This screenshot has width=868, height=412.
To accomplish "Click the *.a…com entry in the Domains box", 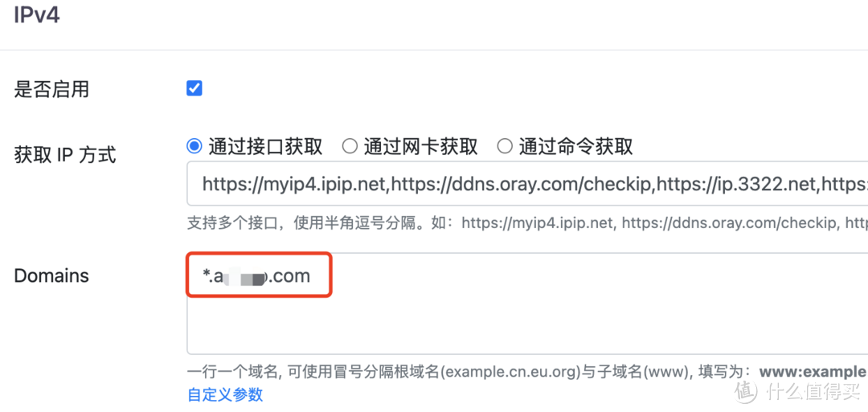I will (256, 275).
